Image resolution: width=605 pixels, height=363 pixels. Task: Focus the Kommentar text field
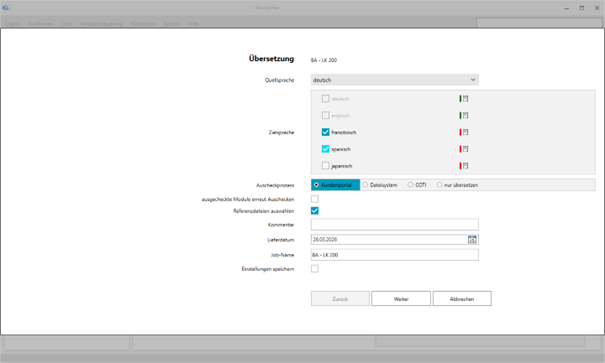395,225
